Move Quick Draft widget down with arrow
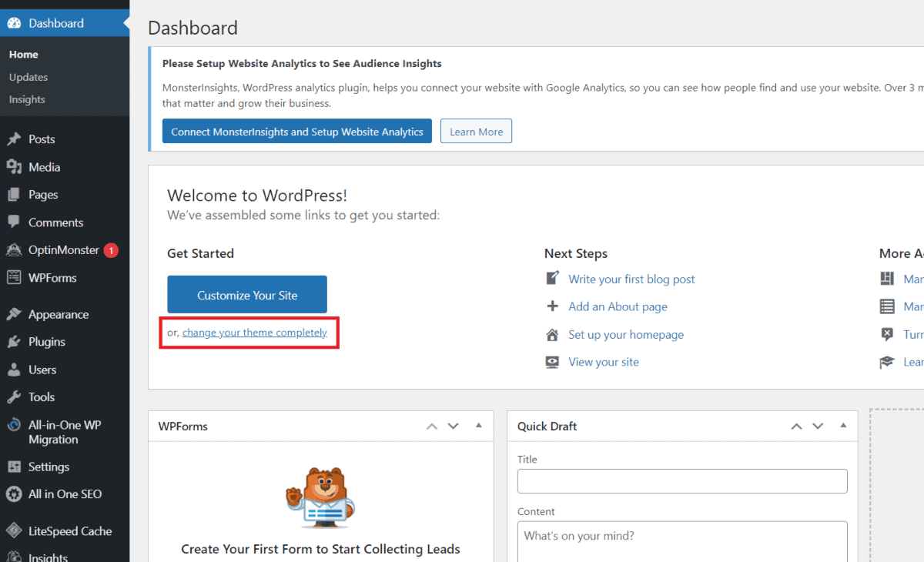The width and height of the screenshot is (924, 562). [818, 426]
